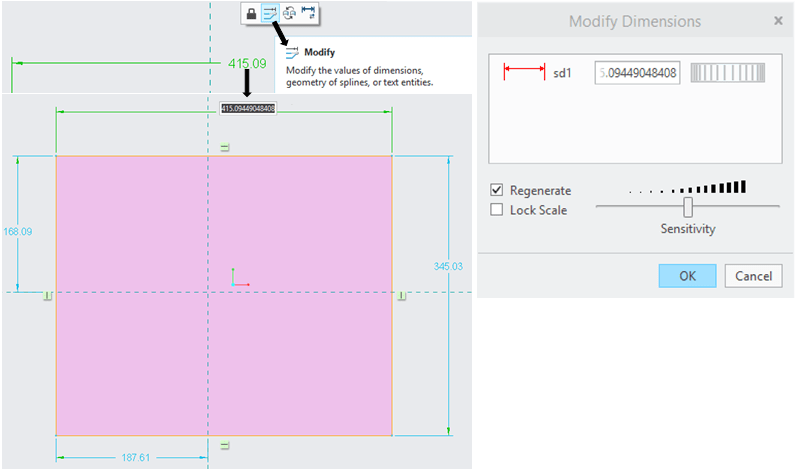796x473 pixels.
Task: Cancel the Modify Dimensions dialog
Action: [753, 276]
